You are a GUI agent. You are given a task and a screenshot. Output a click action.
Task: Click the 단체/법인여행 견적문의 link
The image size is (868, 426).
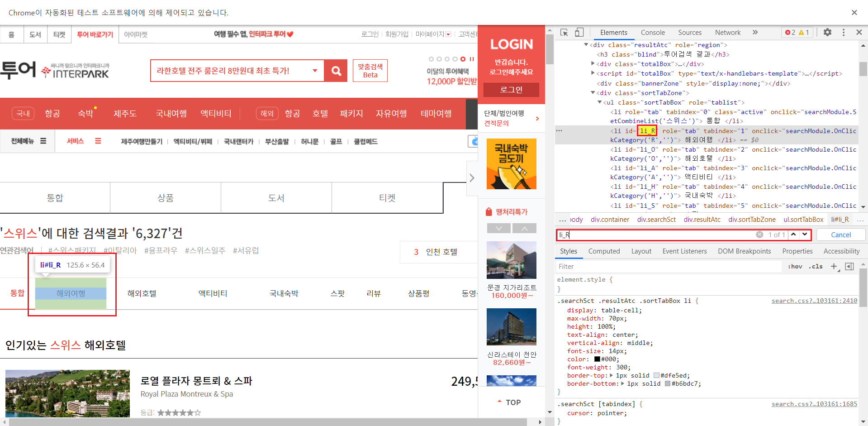click(511, 118)
